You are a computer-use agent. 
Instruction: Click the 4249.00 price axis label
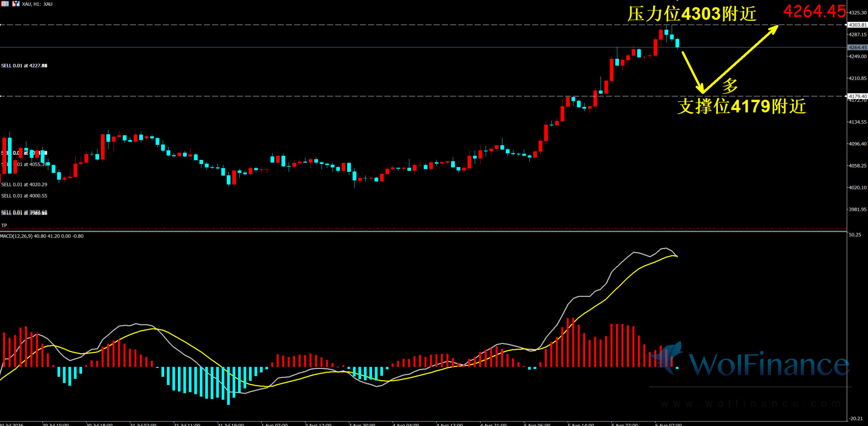click(x=858, y=57)
